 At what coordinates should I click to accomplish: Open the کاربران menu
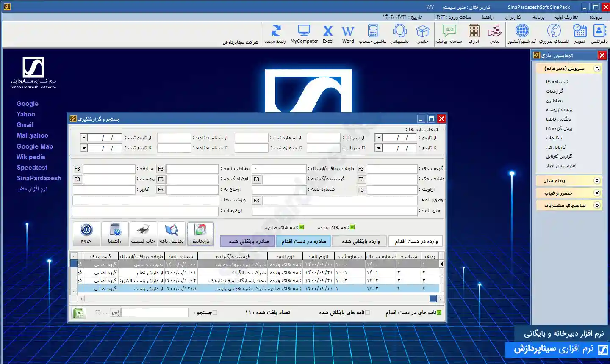point(513,17)
